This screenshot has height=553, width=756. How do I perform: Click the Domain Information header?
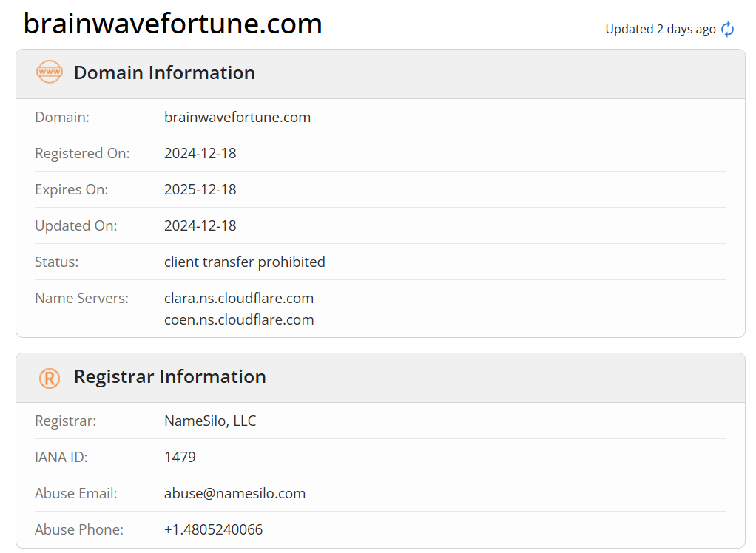pos(164,72)
